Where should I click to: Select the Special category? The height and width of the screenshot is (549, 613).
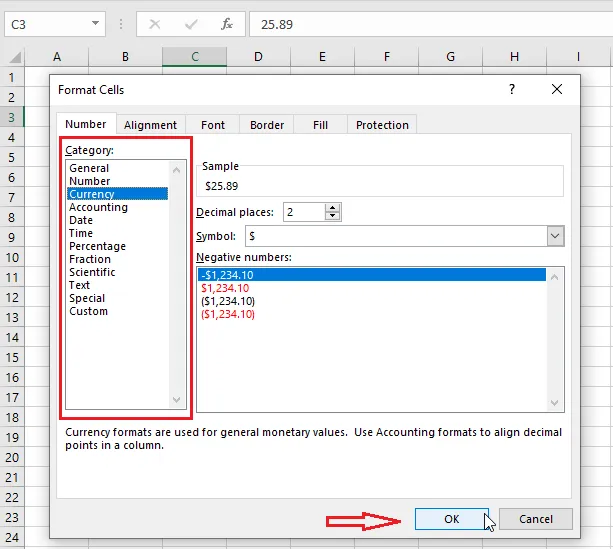point(117,298)
